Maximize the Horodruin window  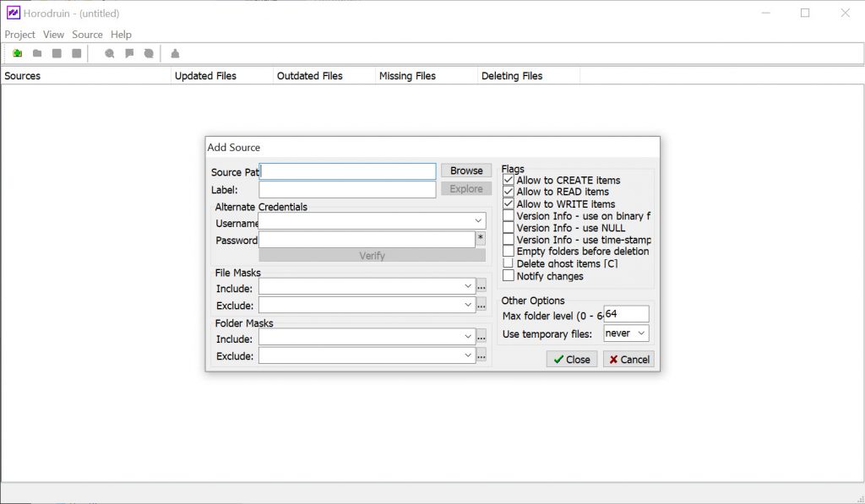coord(805,13)
